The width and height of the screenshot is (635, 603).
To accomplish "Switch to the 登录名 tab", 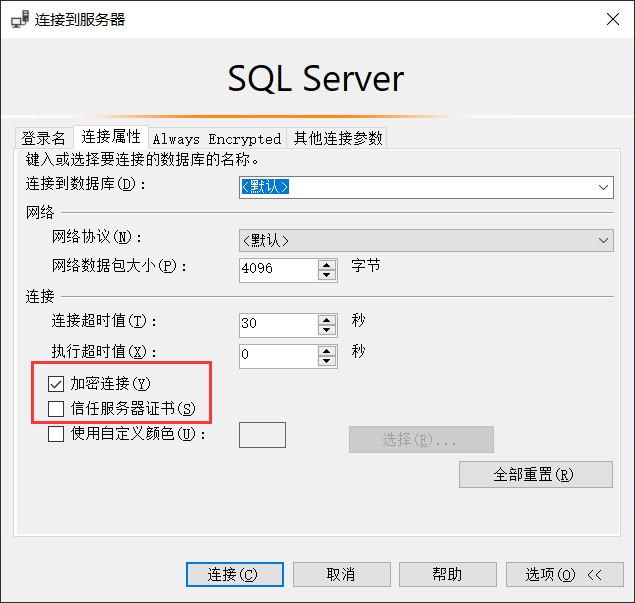I will click(44, 138).
